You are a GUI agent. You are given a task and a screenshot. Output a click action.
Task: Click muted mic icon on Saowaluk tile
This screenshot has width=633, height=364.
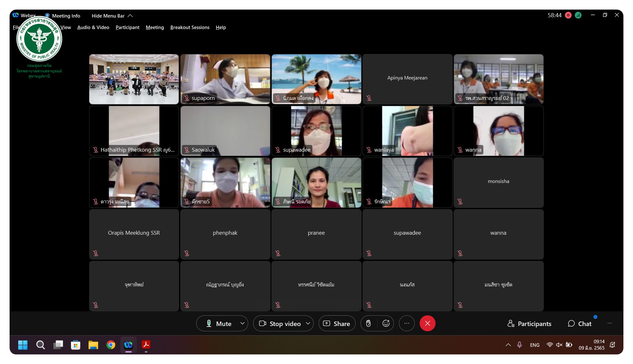(x=187, y=150)
